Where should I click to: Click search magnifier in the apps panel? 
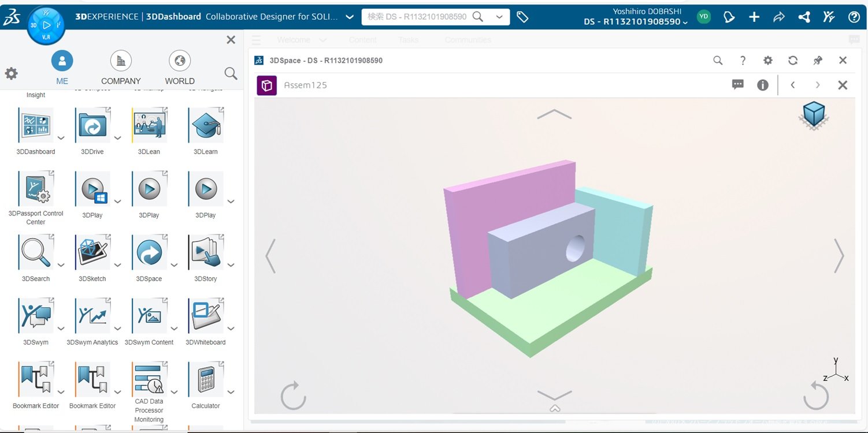[x=231, y=73]
